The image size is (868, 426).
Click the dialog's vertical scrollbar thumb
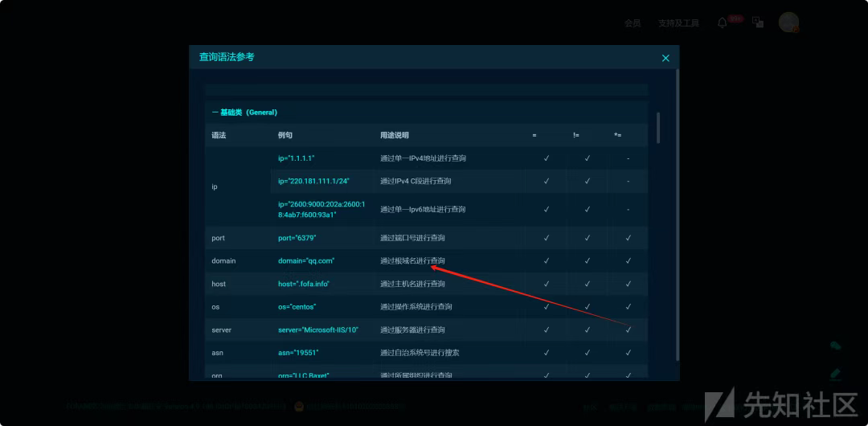pyautogui.click(x=658, y=128)
